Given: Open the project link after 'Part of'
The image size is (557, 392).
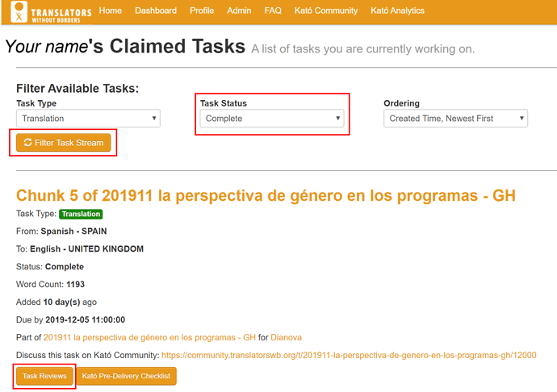Looking at the screenshot, I should pos(149,337).
